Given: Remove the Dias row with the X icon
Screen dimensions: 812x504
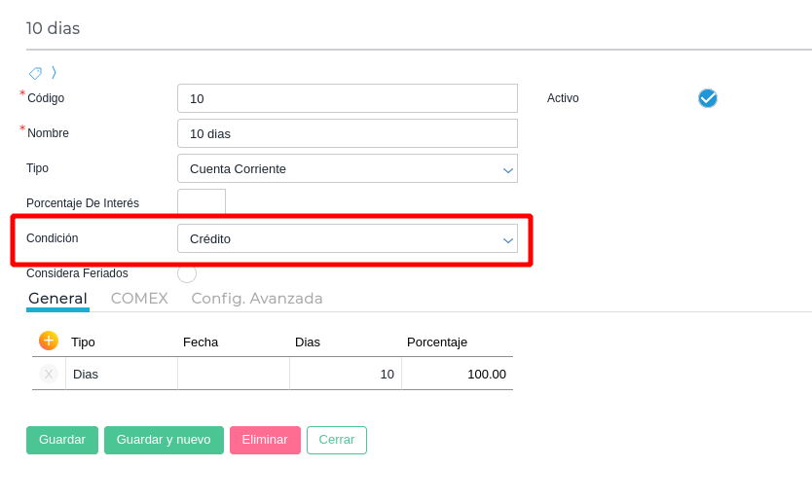Looking at the screenshot, I should click(49, 374).
